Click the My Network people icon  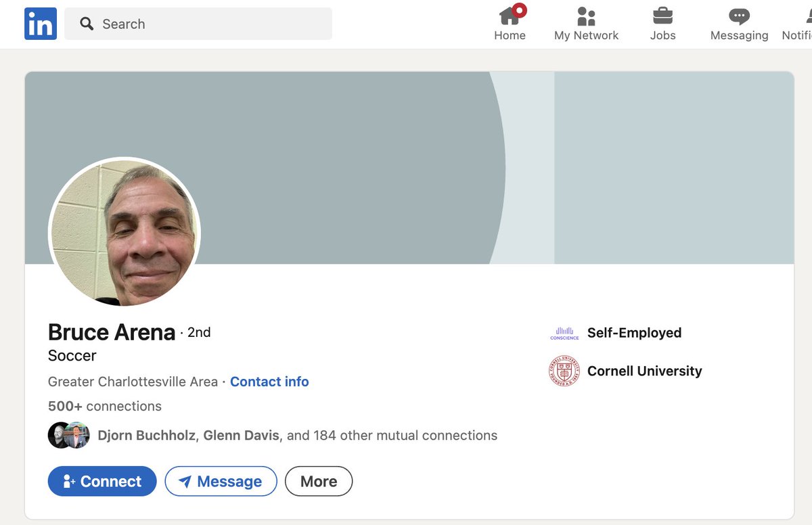coord(586,16)
